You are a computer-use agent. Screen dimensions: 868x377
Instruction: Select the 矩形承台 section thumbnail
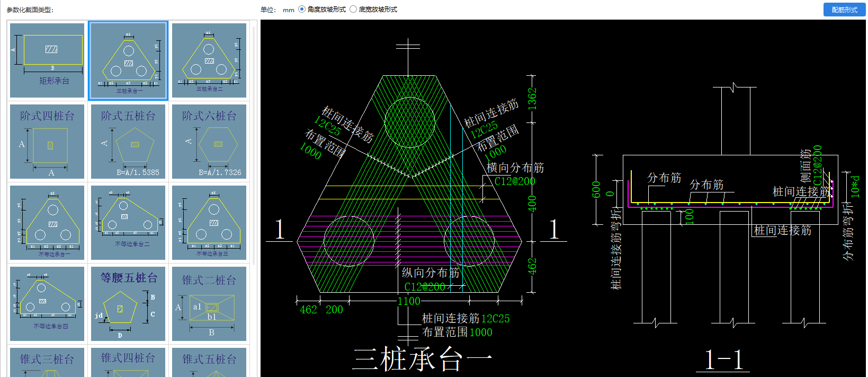tap(47, 60)
